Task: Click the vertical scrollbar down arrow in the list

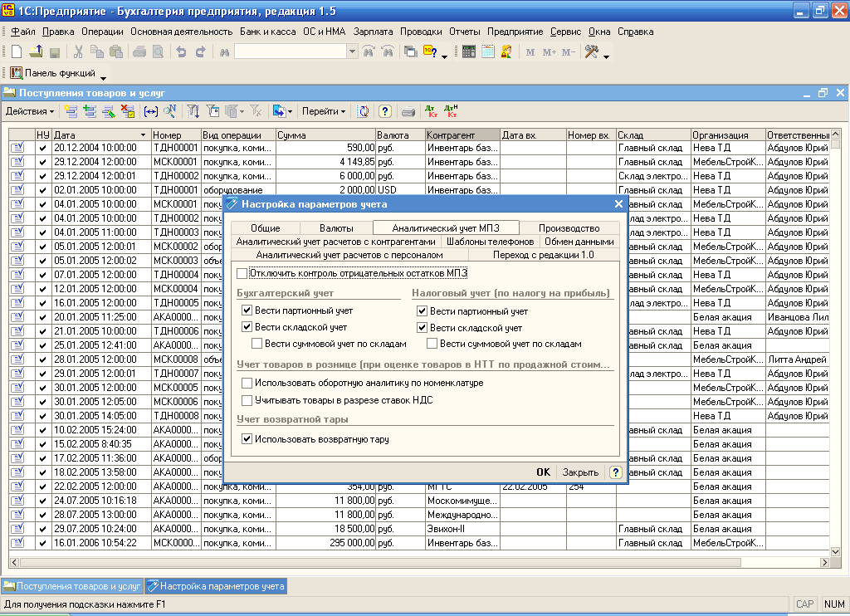Action: point(835,552)
